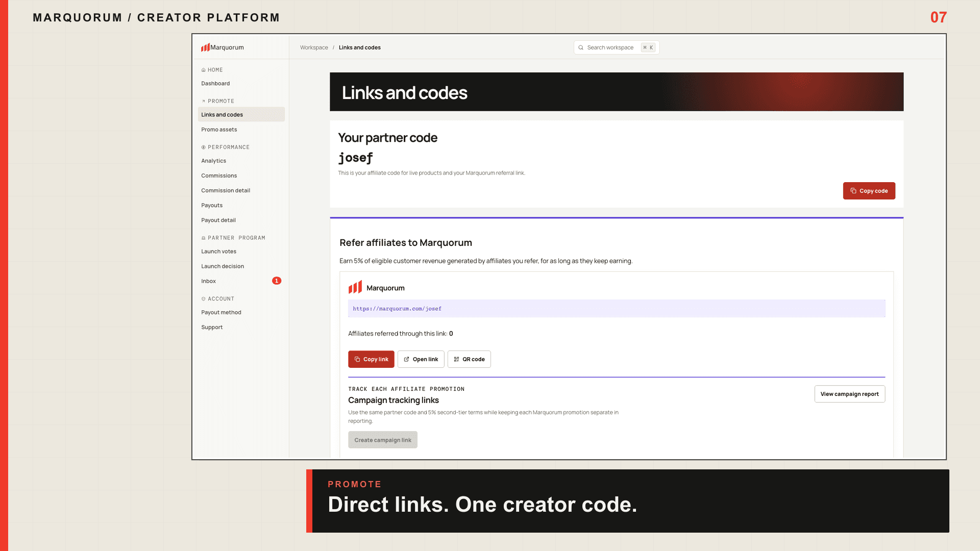Click the Open link button
980x551 pixels.
pos(421,359)
